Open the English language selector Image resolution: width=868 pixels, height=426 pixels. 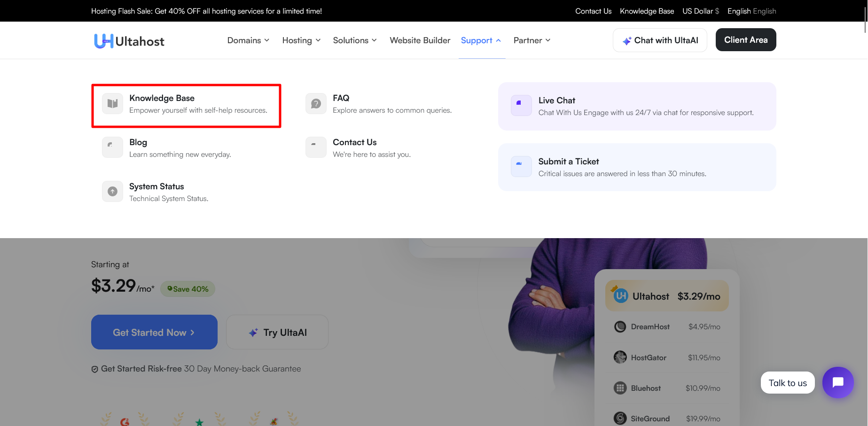tap(751, 11)
